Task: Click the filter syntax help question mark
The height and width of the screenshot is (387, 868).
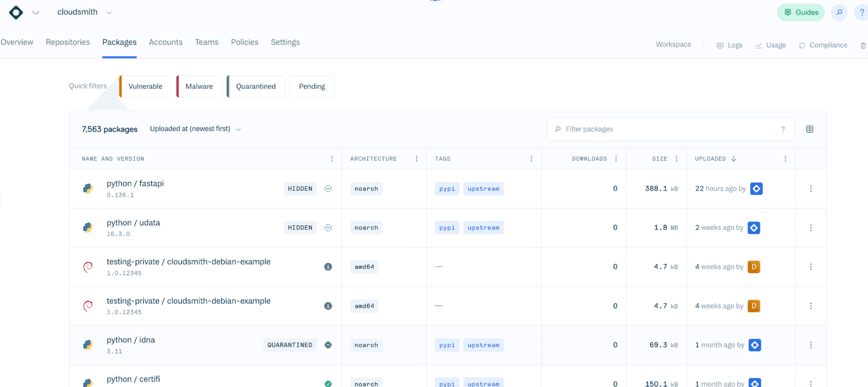Action: point(783,129)
